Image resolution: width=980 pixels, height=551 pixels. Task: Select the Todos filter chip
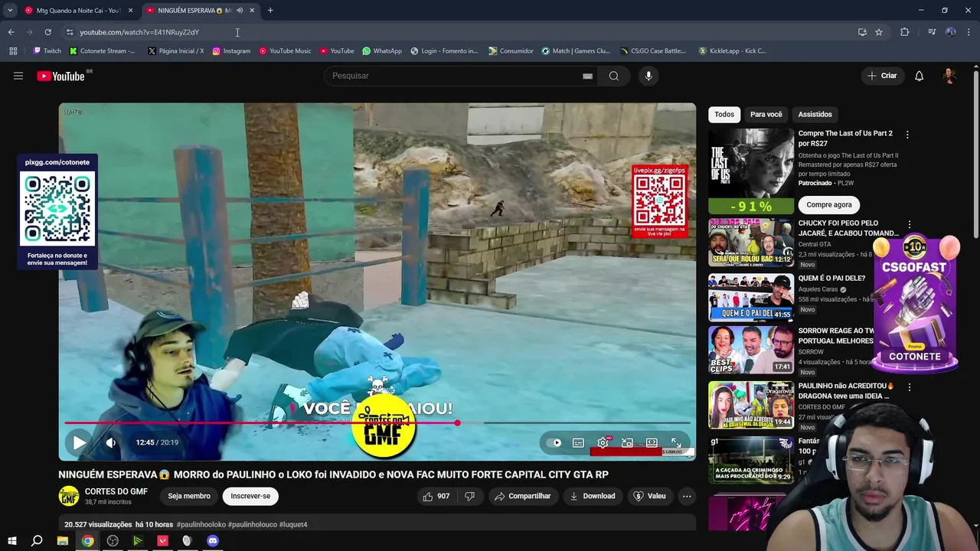pyautogui.click(x=724, y=114)
